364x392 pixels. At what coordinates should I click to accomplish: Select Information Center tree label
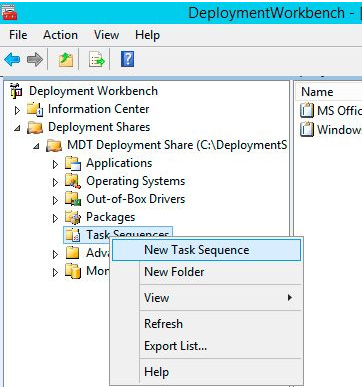pos(99,109)
